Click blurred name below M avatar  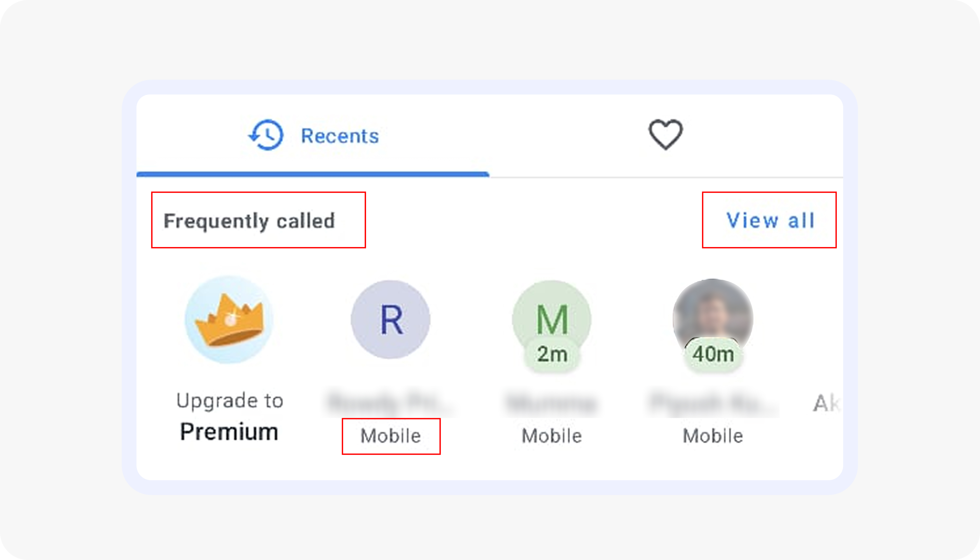pos(552,403)
